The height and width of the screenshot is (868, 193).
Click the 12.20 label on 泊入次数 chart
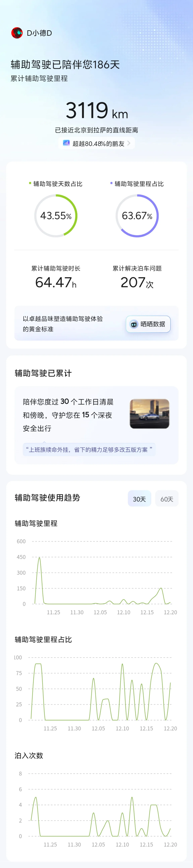[x=170, y=844]
